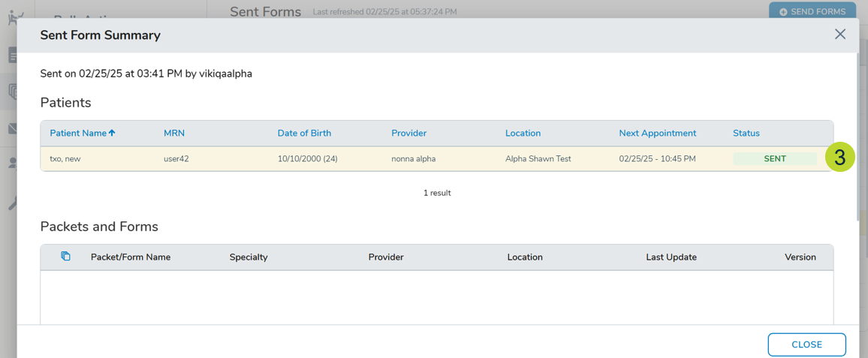The width and height of the screenshot is (868, 358).
Task: Click the SEND FORMS button
Action: (x=812, y=11)
